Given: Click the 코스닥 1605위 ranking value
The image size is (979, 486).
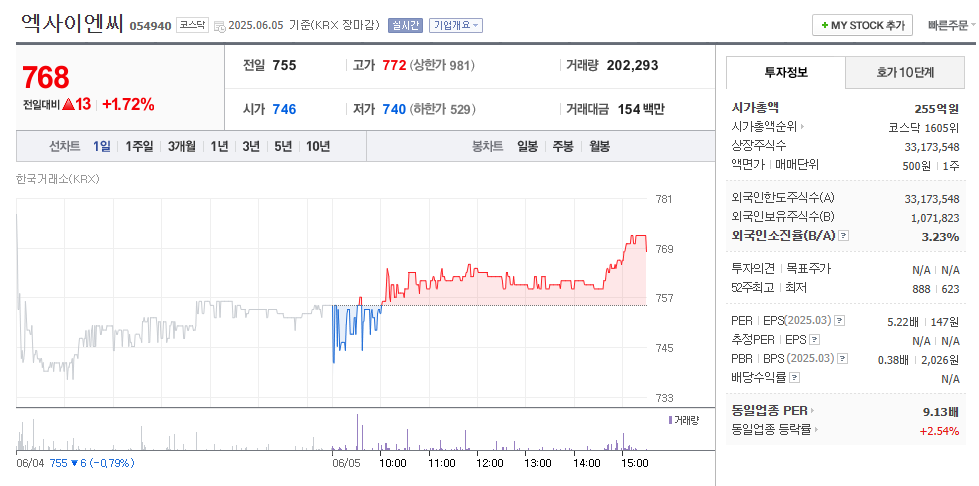Looking at the screenshot, I should pyautogui.click(x=924, y=127).
